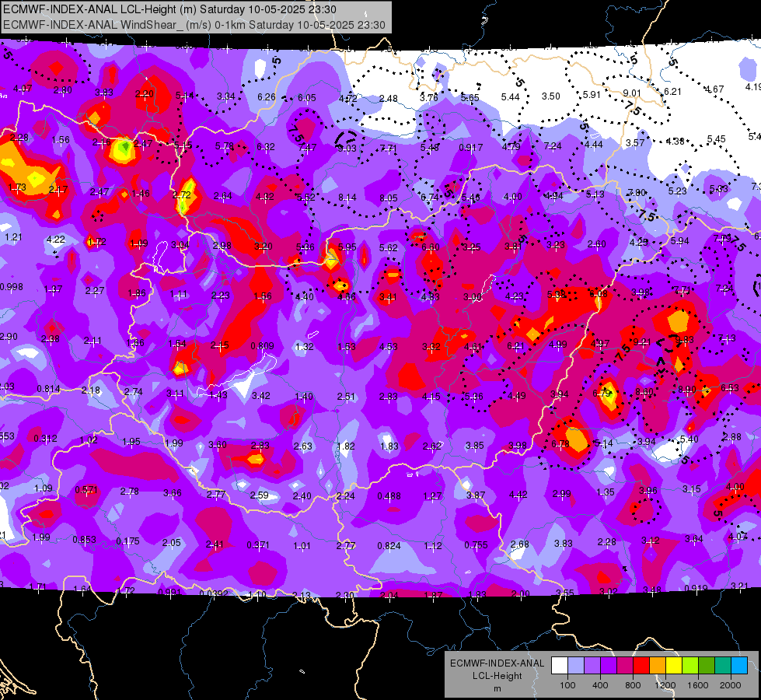Click the wind shear value 8.14
The width and height of the screenshot is (761, 700).
point(347,198)
